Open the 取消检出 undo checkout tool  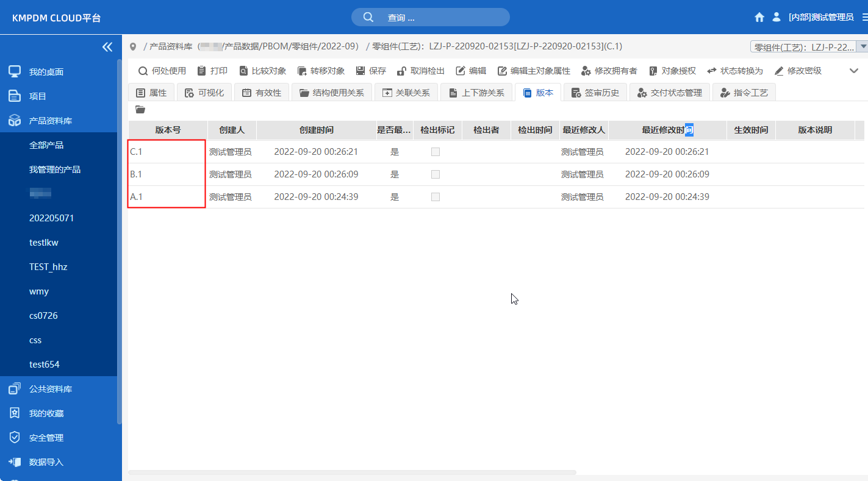point(421,71)
